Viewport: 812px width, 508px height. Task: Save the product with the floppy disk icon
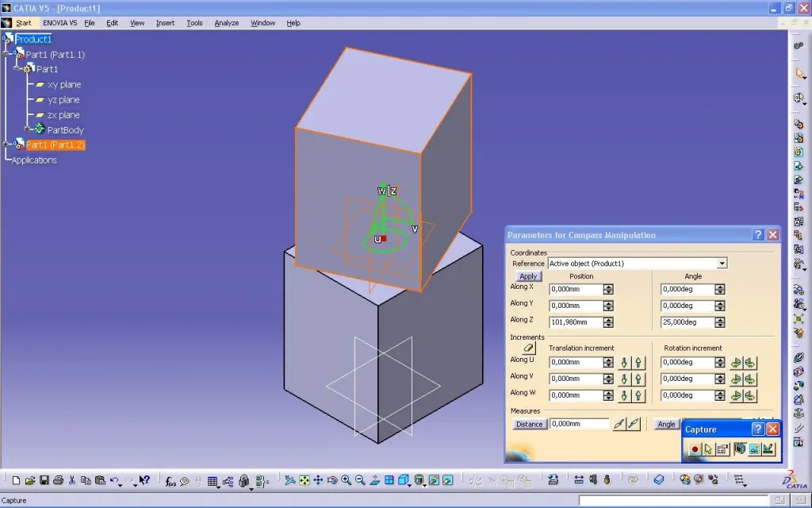[x=44, y=480]
